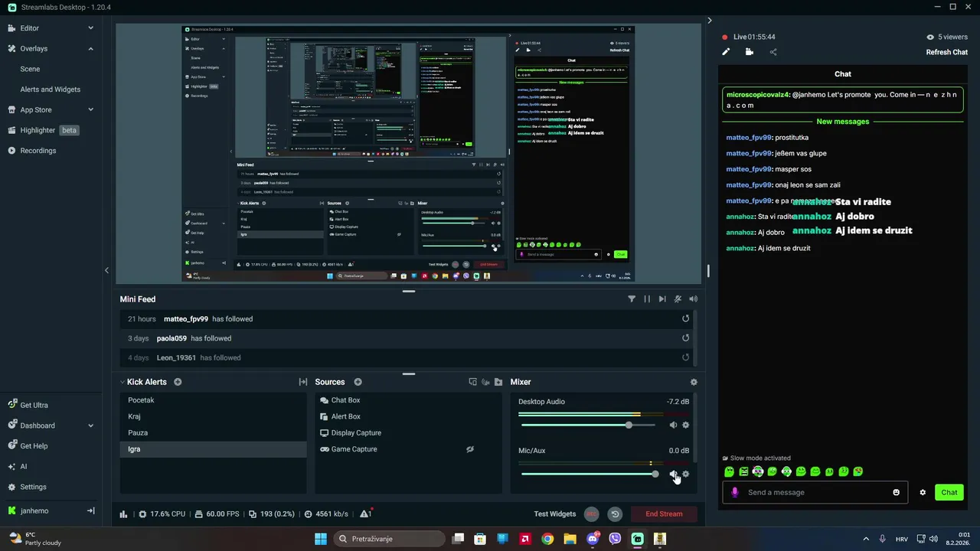Show hidden Game Capture source
The height and width of the screenshot is (551, 980).
470,449
